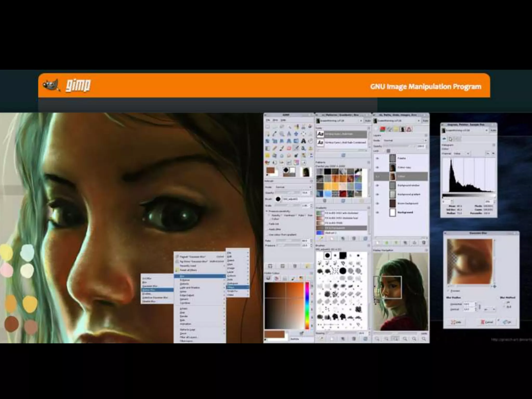Toggle visibility of the Brown background layer

tap(377, 203)
